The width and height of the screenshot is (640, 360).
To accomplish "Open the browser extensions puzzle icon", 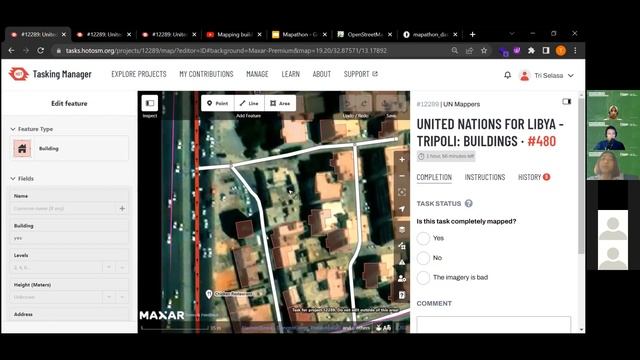I will pos(531,51).
